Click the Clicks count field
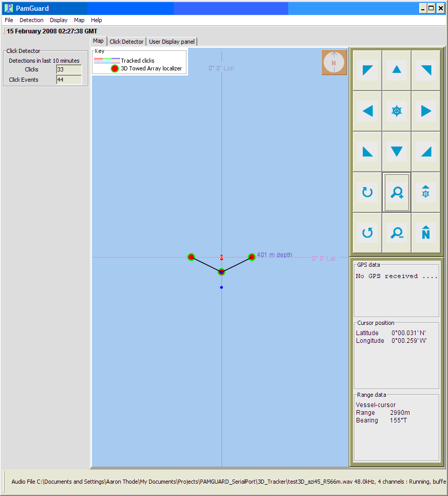This screenshot has width=448, height=496. (x=69, y=69)
